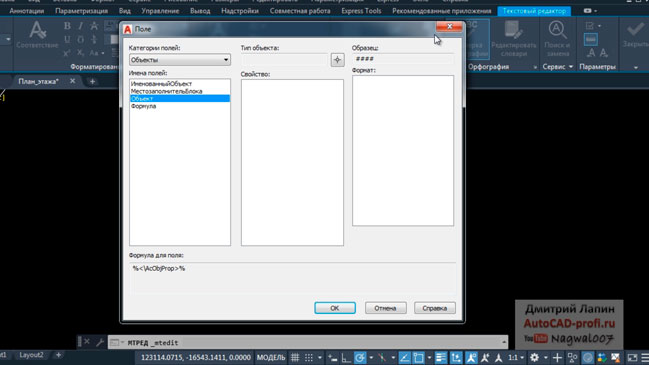Open the Параметризация ribbon tab

82,11
